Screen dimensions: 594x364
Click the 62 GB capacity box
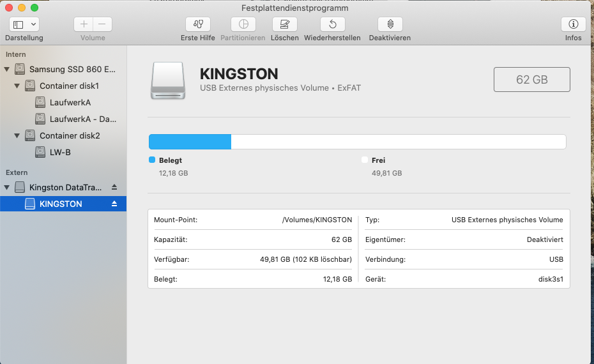pyautogui.click(x=531, y=79)
